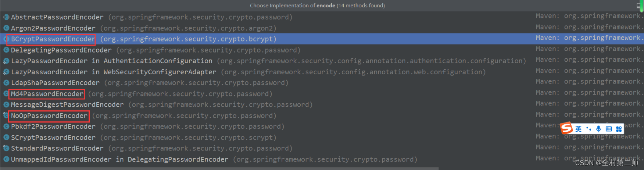
Task: Click the class icon beside Argon2PasswordEncoder
Action: coord(6,28)
